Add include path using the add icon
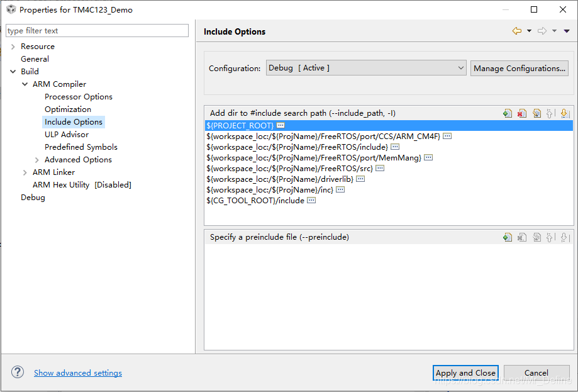The height and width of the screenshot is (392, 578). pyautogui.click(x=508, y=113)
